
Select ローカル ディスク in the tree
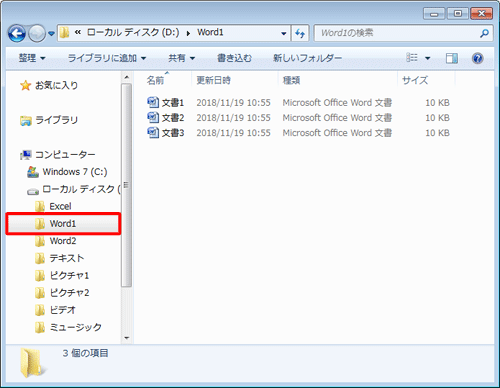click(81, 189)
